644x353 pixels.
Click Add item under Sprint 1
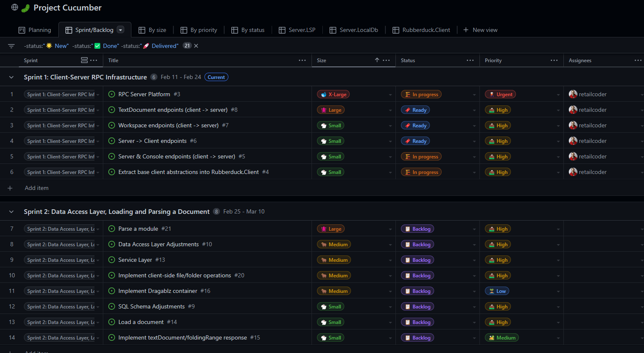(x=37, y=188)
